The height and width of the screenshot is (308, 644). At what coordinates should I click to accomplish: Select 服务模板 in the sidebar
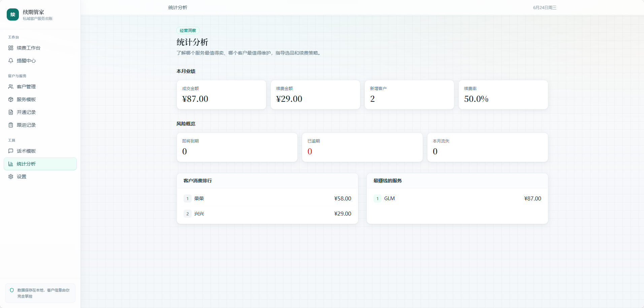pyautogui.click(x=40, y=99)
